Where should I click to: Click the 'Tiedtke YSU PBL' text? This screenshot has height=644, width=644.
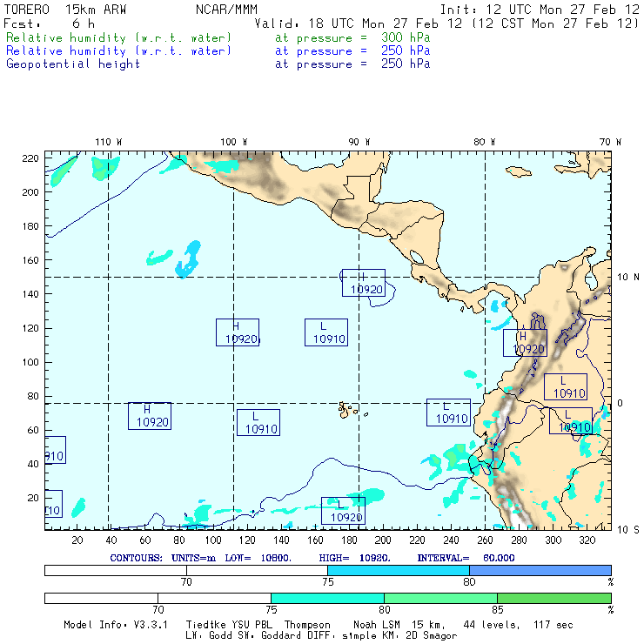229,625
